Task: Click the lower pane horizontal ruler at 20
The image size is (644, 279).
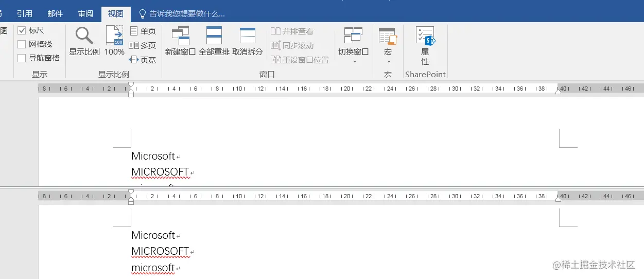Action: coord(347,196)
